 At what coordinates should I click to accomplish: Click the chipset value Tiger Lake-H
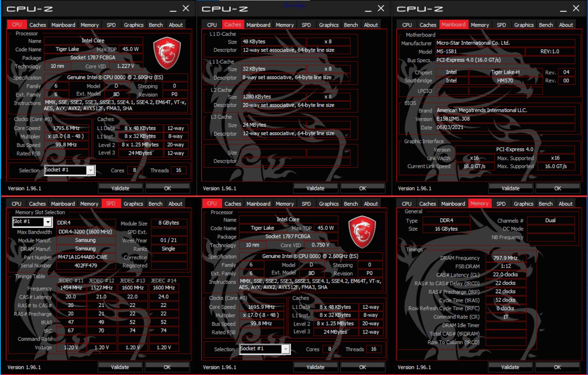[505, 72]
